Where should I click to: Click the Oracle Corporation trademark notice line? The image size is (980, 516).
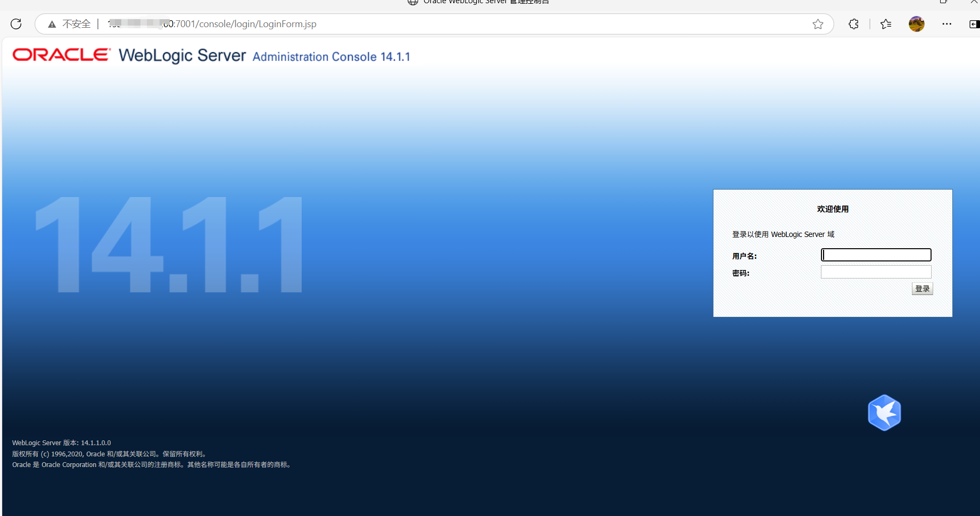[x=152, y=465]
